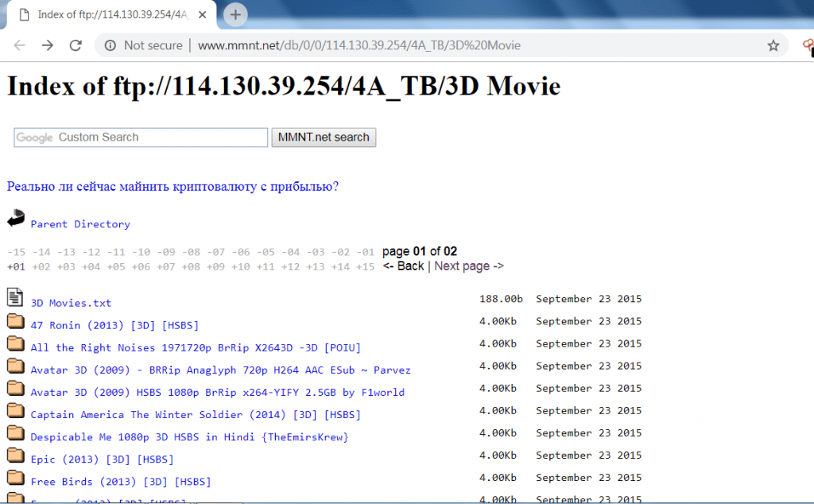Click the +05 pagination link
The width and height of the screenshot is (814, 504).
pyautogui.click(x=114, y=266)
